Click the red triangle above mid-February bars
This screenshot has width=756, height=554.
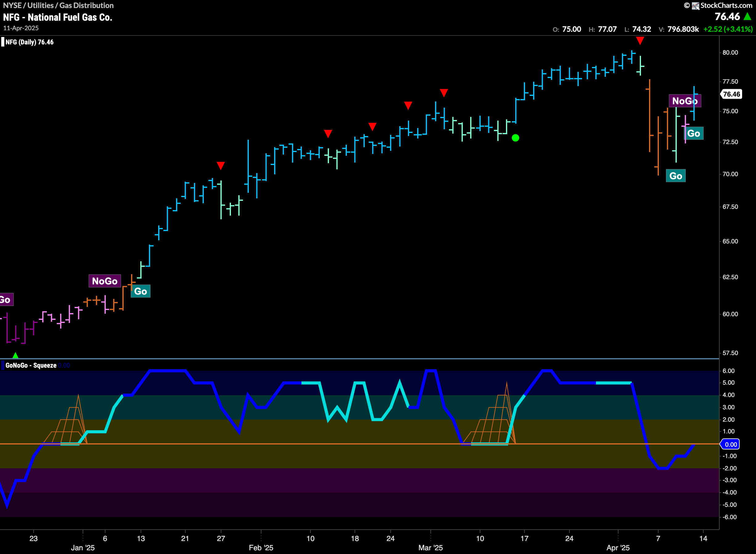coord(328,134)
